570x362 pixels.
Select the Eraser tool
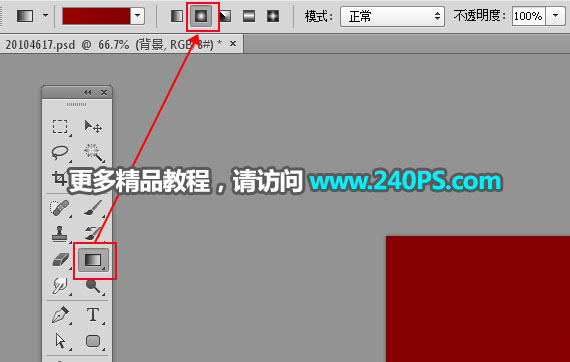pyautogui.click(x=61, y=260)
